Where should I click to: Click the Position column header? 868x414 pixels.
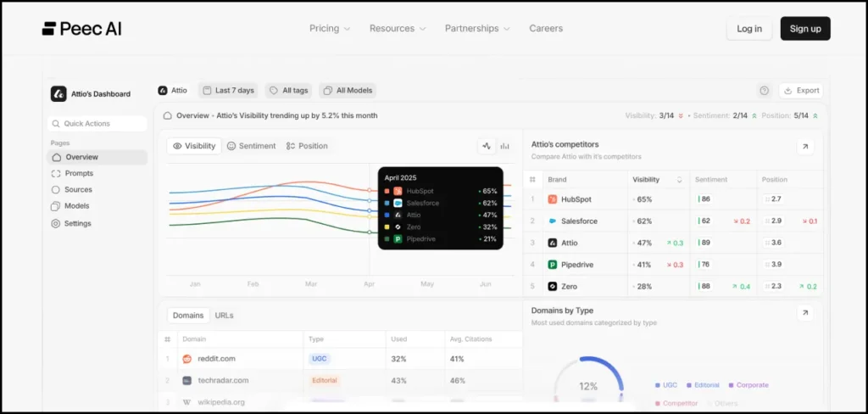pos(775,180)
